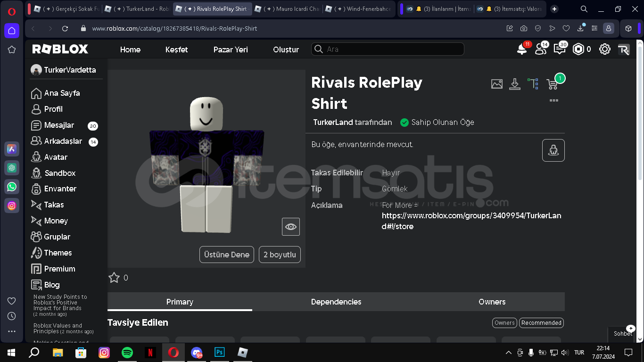Add page to bookmarks heart icon
644x362 pixels.
(566, 28)
